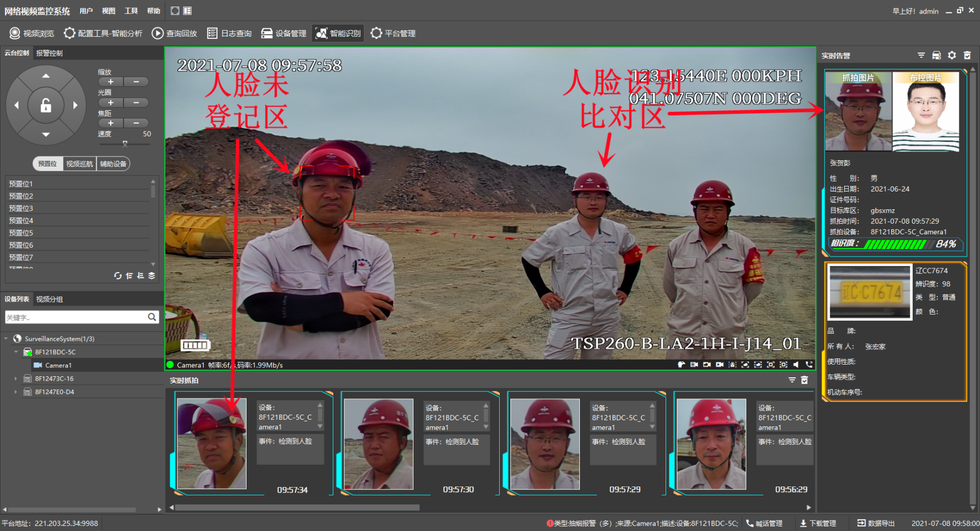Clear real-time alarms with the trash icon
This screenshot has width=980, height=531.
[967, 55]
